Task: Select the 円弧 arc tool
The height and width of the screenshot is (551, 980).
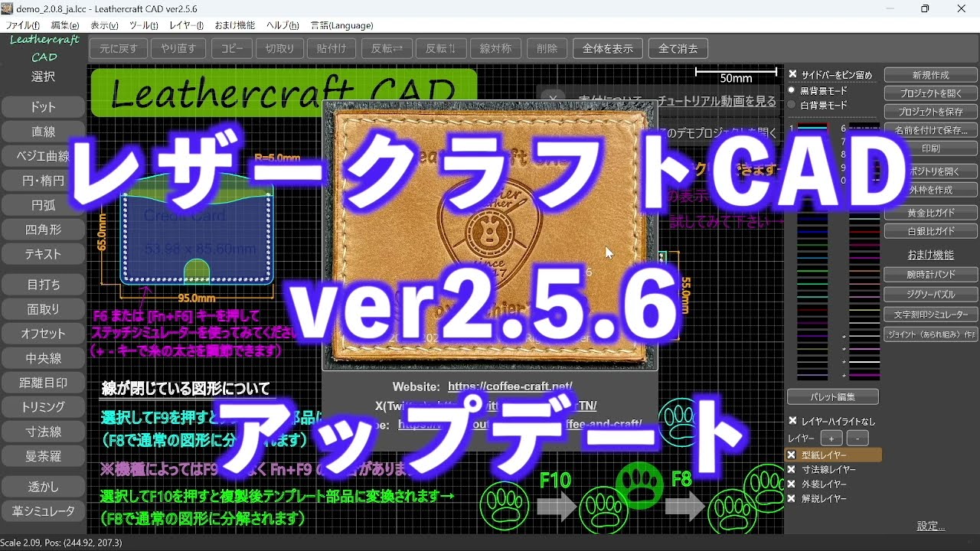Action: [x=44, y=205]
